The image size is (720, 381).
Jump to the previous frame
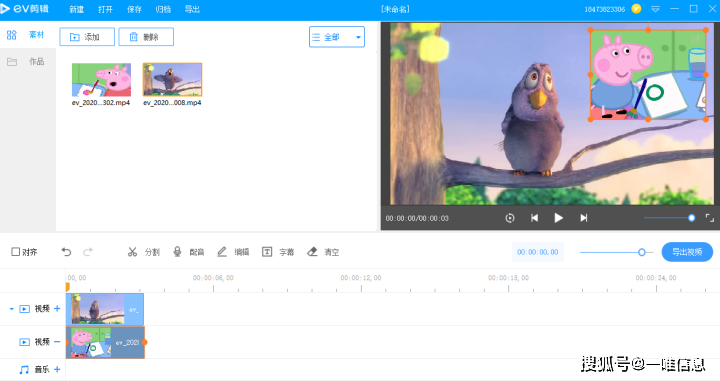[534, 218]
